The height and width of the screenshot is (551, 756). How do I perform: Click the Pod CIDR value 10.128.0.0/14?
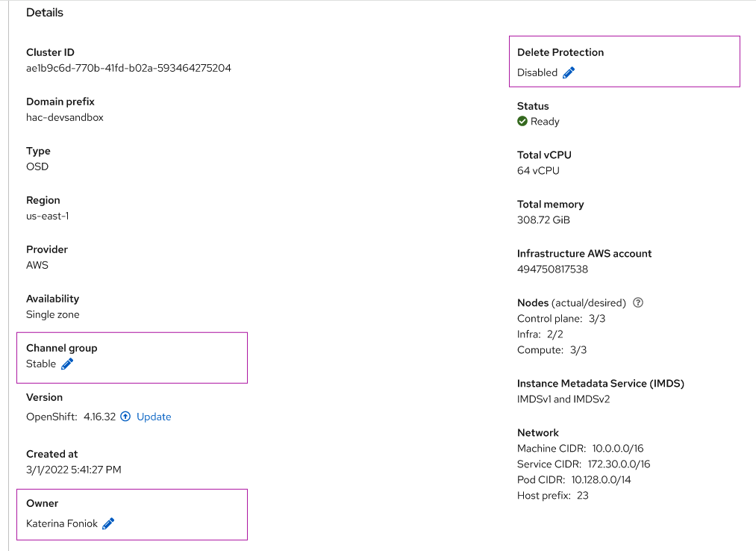pos(602,479)
